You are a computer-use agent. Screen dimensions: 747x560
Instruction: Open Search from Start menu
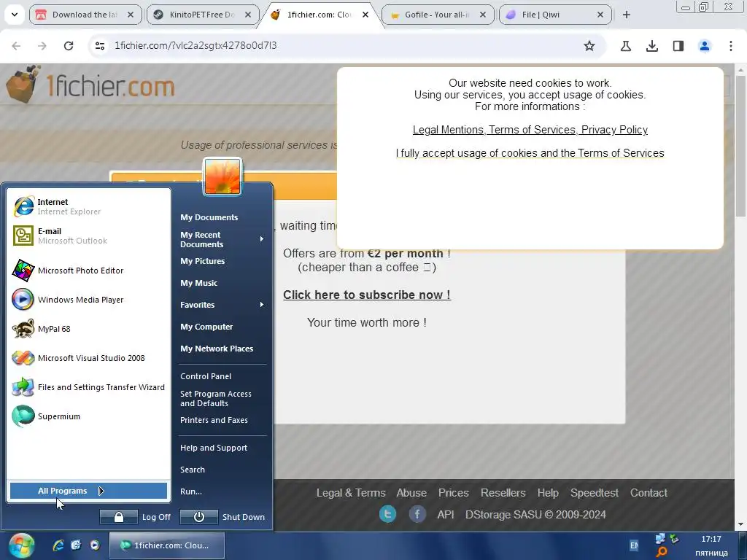[x=193, y=470]
